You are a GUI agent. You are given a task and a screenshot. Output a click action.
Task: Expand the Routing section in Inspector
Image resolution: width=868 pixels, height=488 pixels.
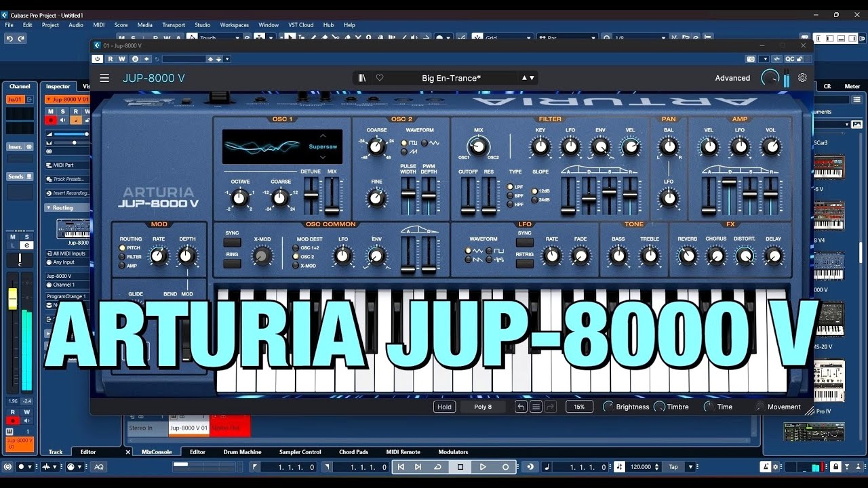pyautogui.click(x=68, y=208)
